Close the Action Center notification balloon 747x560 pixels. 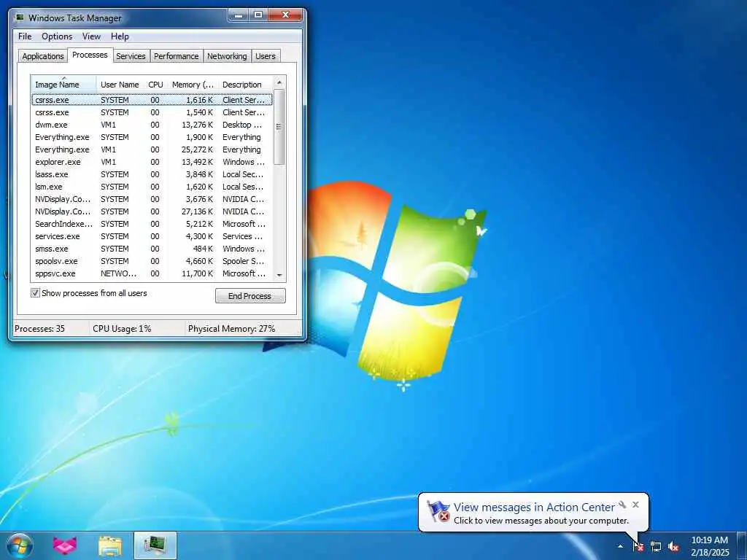click(635, 505)
